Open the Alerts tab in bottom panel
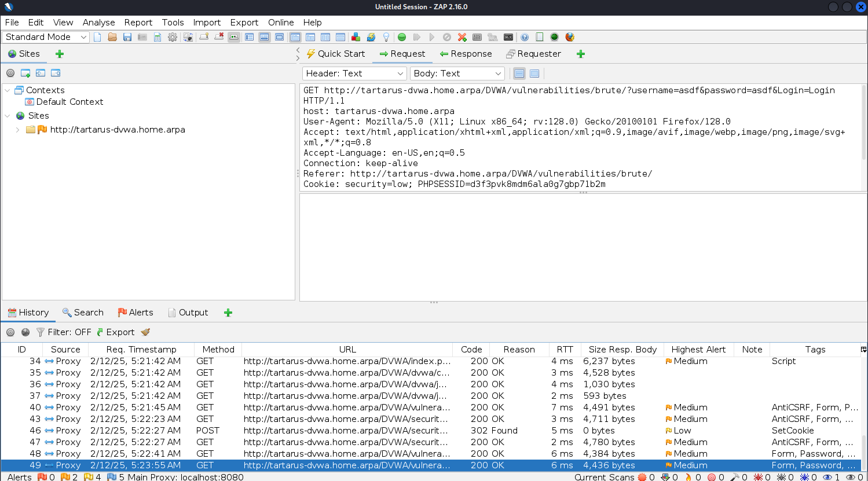The height and width of the screenshot is (481, 868). tap(135, 313)
